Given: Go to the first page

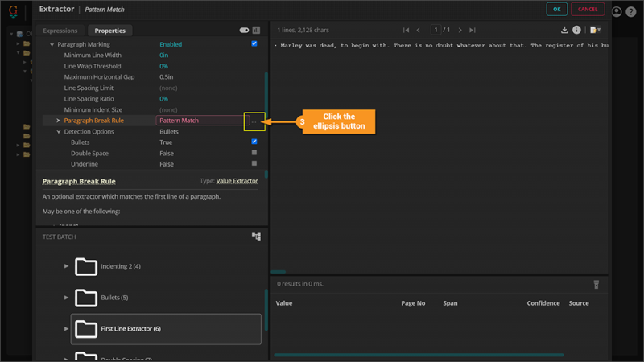Looking at the screenshot, I should (x=407, y=30).
